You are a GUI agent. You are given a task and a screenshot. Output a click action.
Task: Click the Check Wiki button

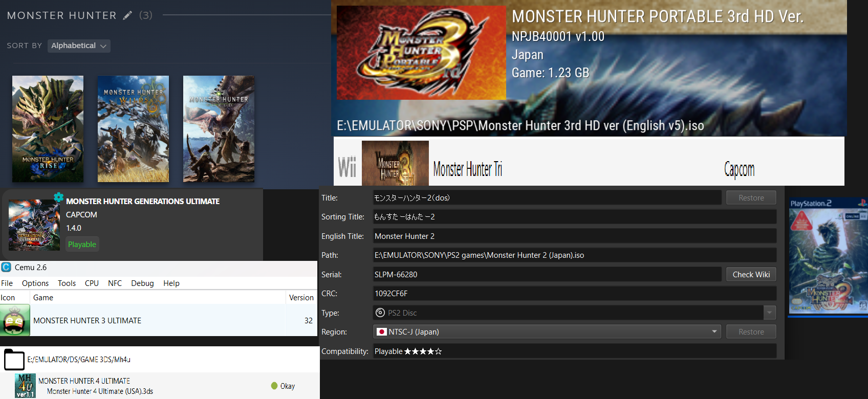751,275
